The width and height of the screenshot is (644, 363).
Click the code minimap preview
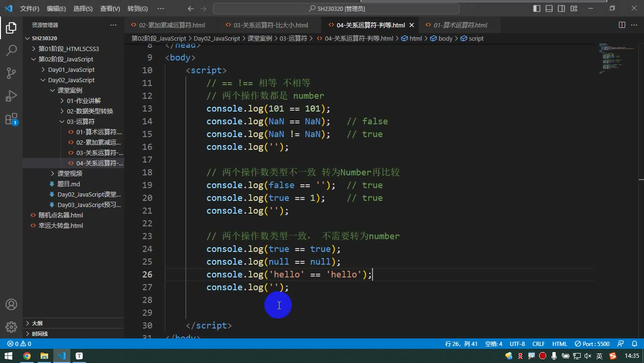coord(616,58)
